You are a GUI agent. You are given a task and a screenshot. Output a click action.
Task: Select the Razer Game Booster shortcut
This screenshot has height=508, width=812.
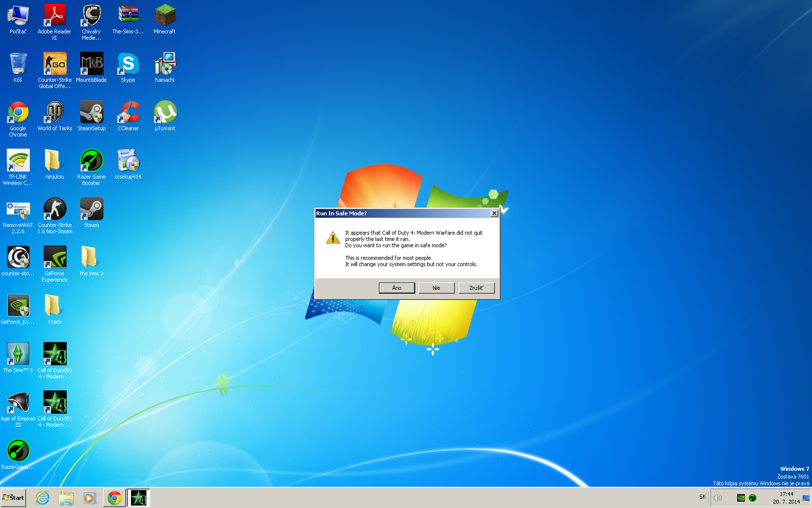tap(91, 167)
